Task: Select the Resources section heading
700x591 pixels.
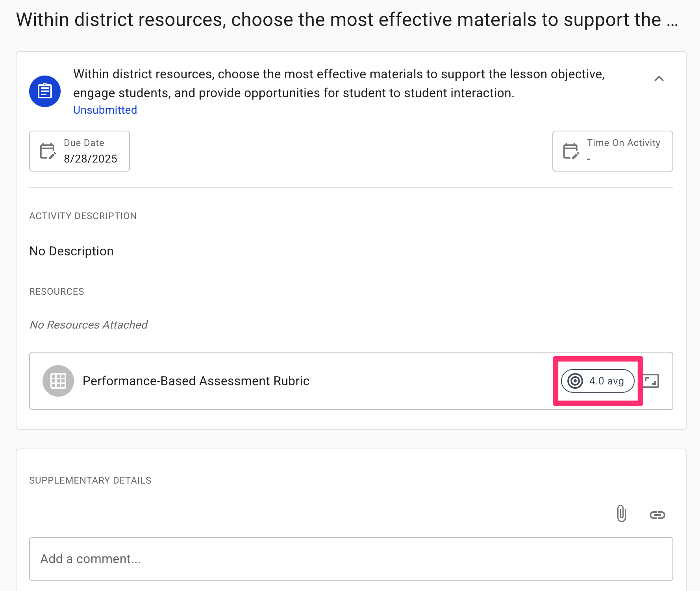Action: click(56, 291)
